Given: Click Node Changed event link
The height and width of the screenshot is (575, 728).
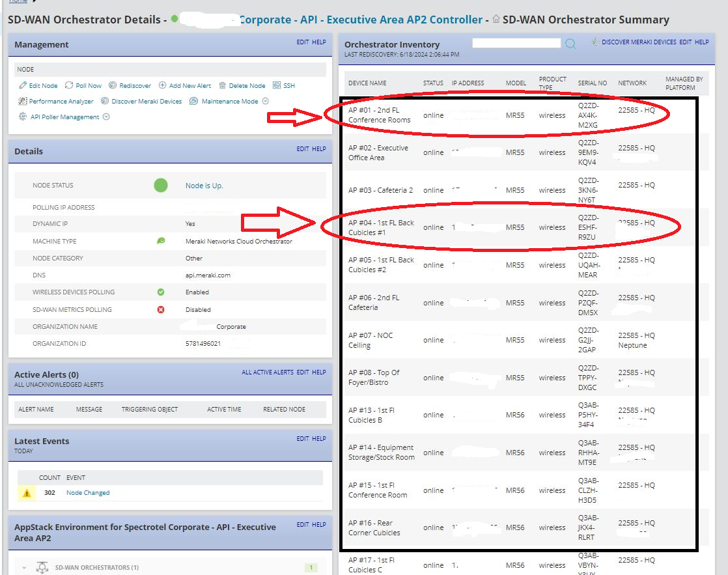Looking at the screenshot, I should pos(88,493).
